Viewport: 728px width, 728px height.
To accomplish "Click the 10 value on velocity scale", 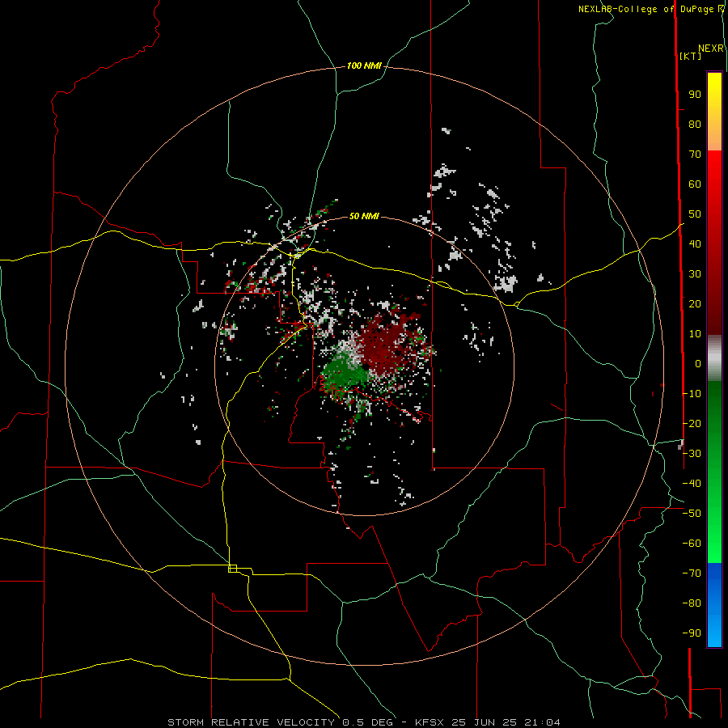I will click(695, 334).
